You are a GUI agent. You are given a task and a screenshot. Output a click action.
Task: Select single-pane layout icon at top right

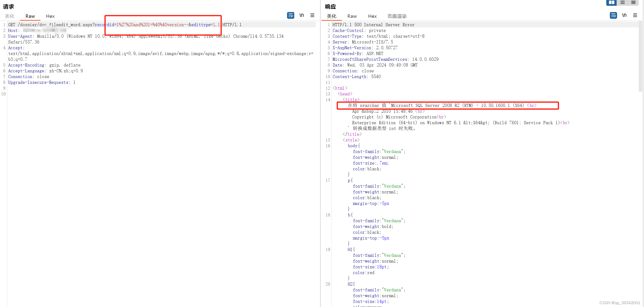click(x=634, y=3)
